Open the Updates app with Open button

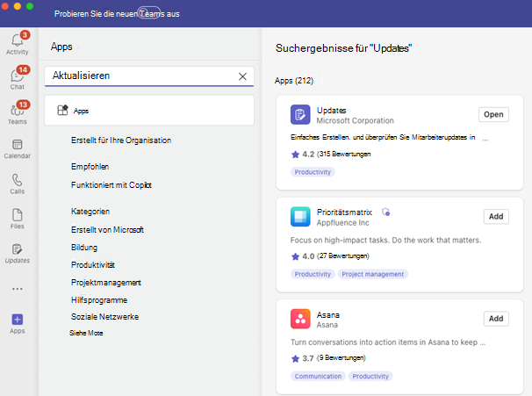coord(493,114)
